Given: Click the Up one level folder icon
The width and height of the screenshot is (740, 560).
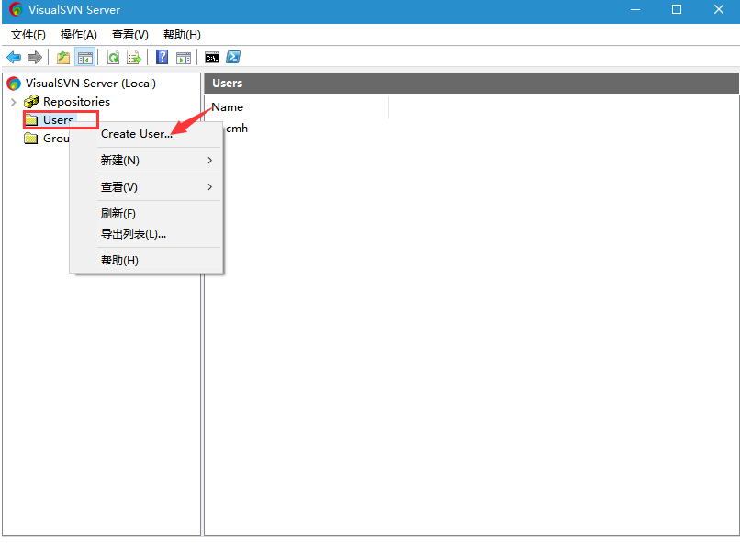Looking at the screenshot, I should pyautogui.click(x=63, y=58).
